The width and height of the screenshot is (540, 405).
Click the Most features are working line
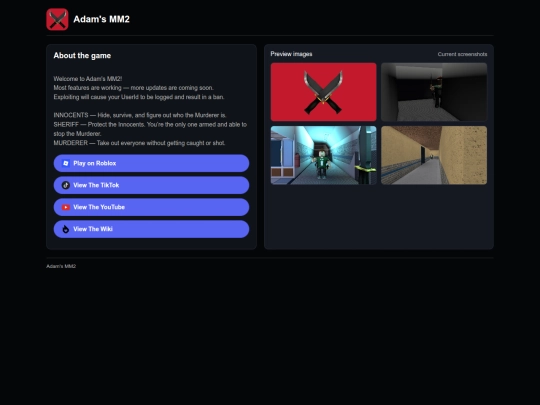click(x=134, y=88)
